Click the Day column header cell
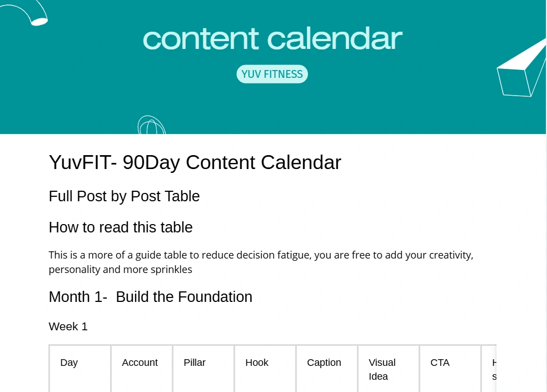This screenshot has width=547, height=392. (80, 369)
